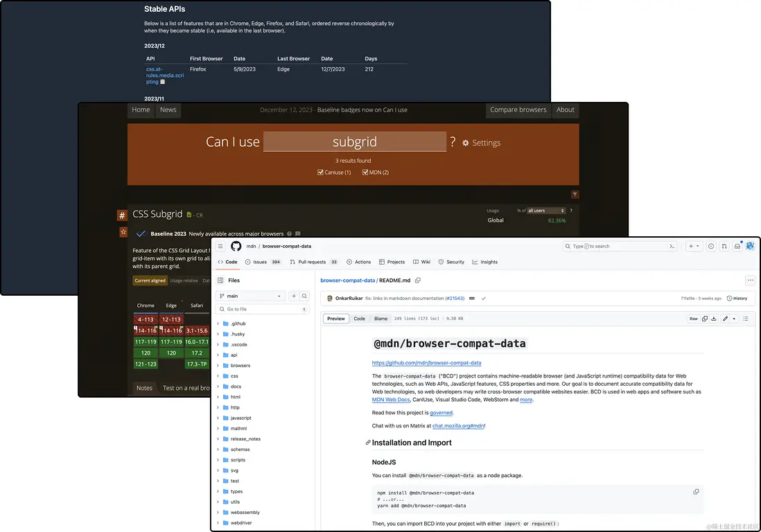Screen dimensions: 761x532
Task: Expand the browsers folder
Action: [x=218, y=366]
